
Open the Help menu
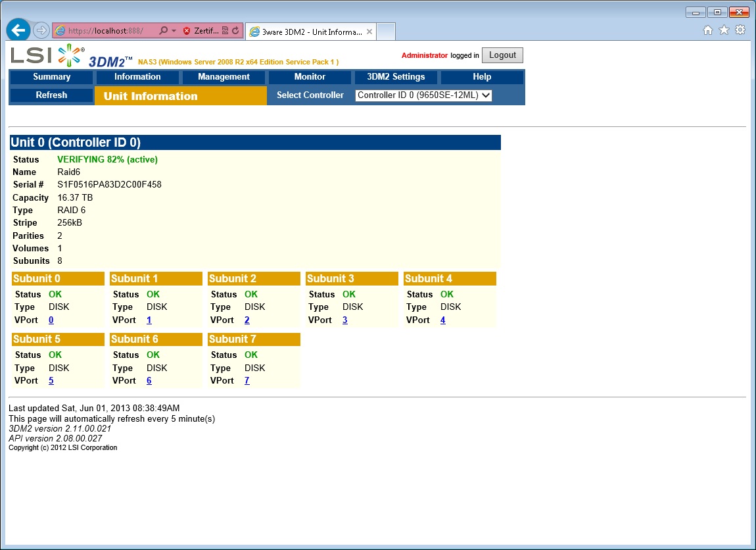point(482,77)
